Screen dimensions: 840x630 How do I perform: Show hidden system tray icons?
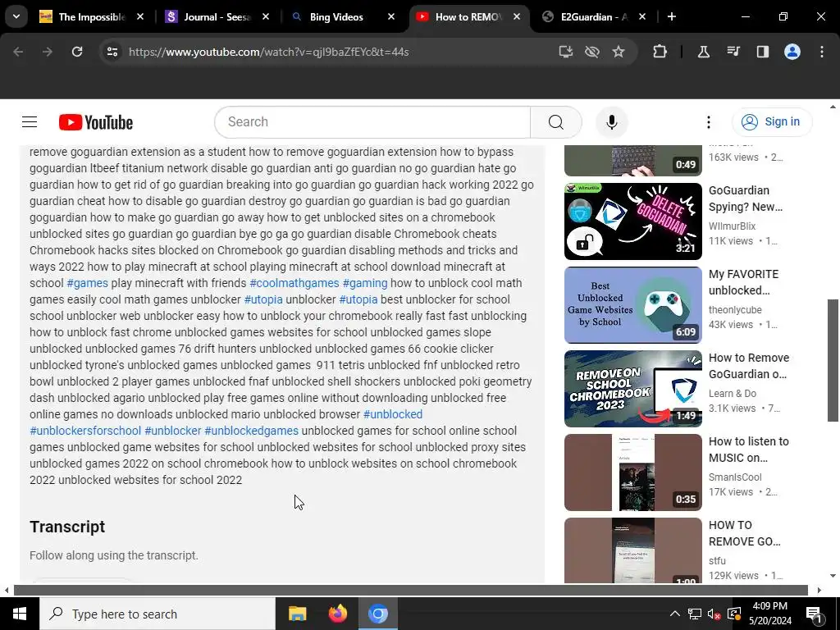click(x=674, y=614)
